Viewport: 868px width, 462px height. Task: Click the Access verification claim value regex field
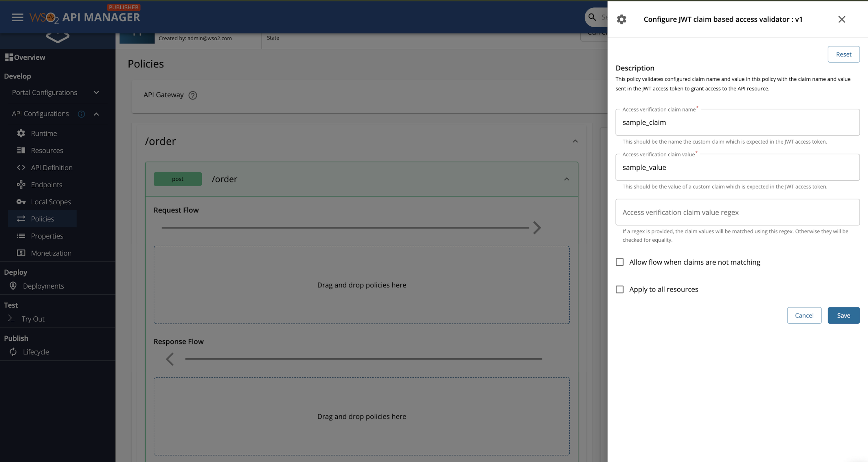[737, 212]
